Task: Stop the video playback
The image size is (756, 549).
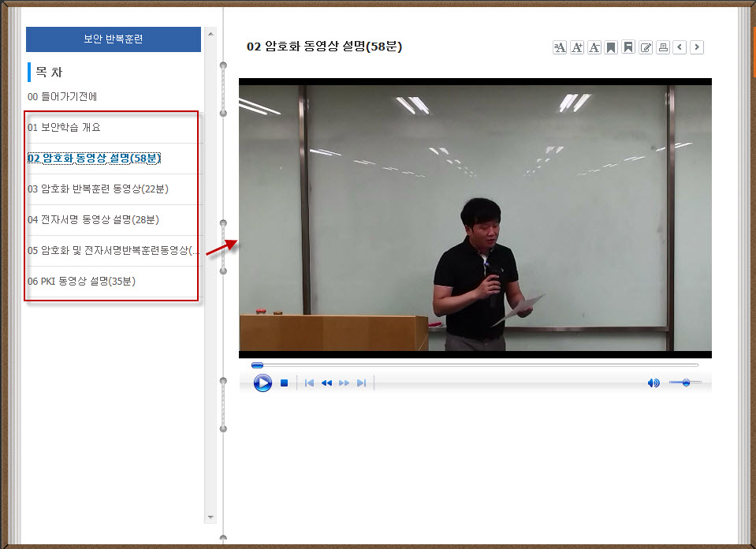Action: point(285,383)
